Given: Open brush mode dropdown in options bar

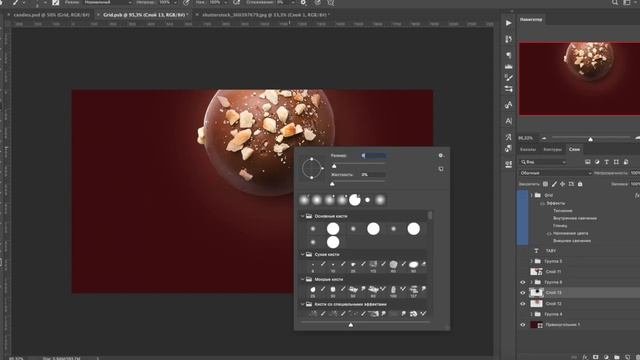Looking at the screenshot, I should 108,2.
